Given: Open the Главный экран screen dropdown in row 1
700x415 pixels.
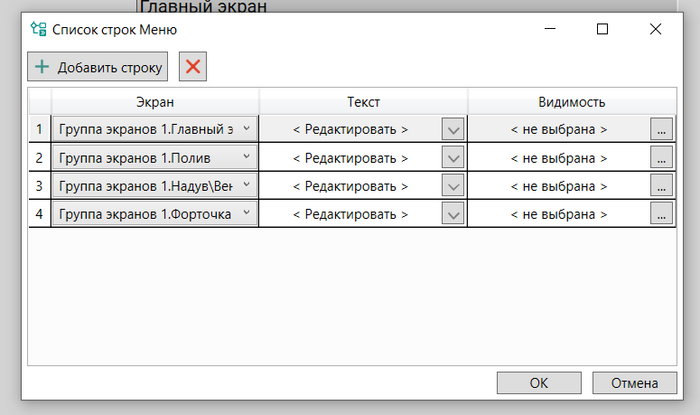Looking at the screenshot, I should point(155,129).
